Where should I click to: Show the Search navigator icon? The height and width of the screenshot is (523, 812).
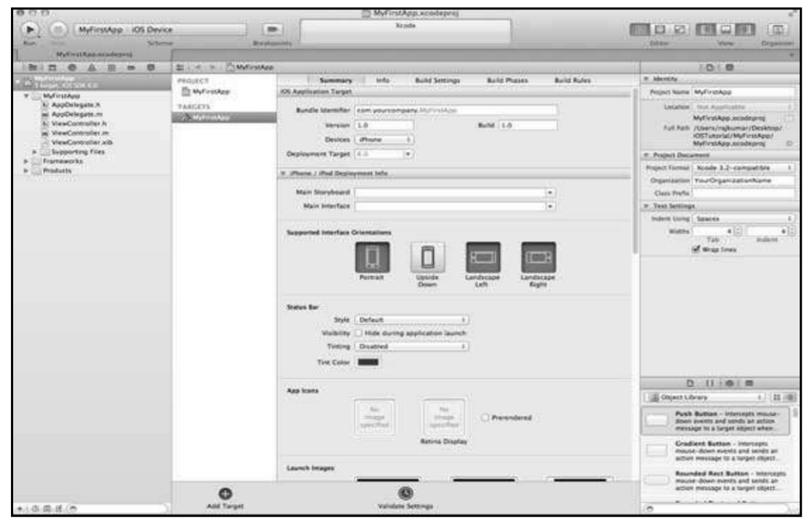[x=72, y=67]
